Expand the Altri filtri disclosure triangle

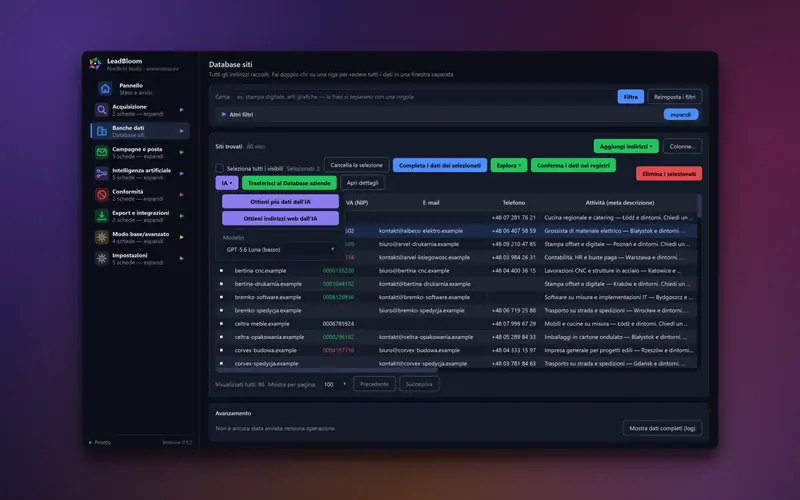pos(223,114)
